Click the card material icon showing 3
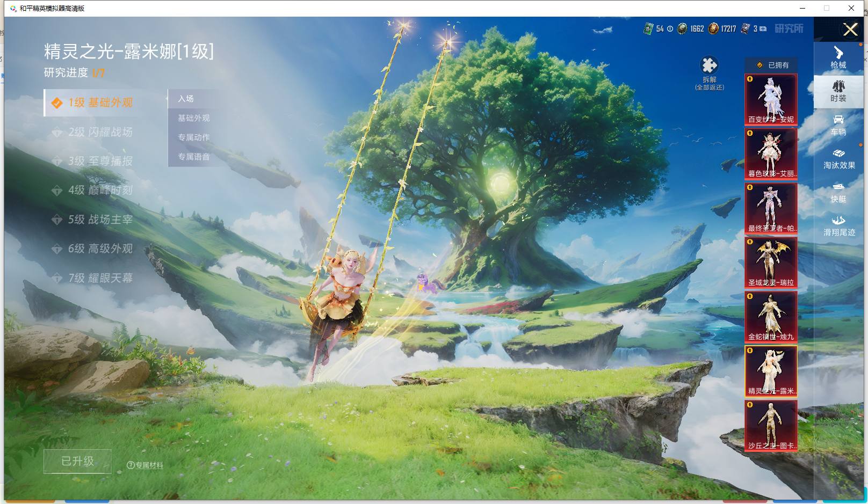868x504 pixels. point(746,28)
